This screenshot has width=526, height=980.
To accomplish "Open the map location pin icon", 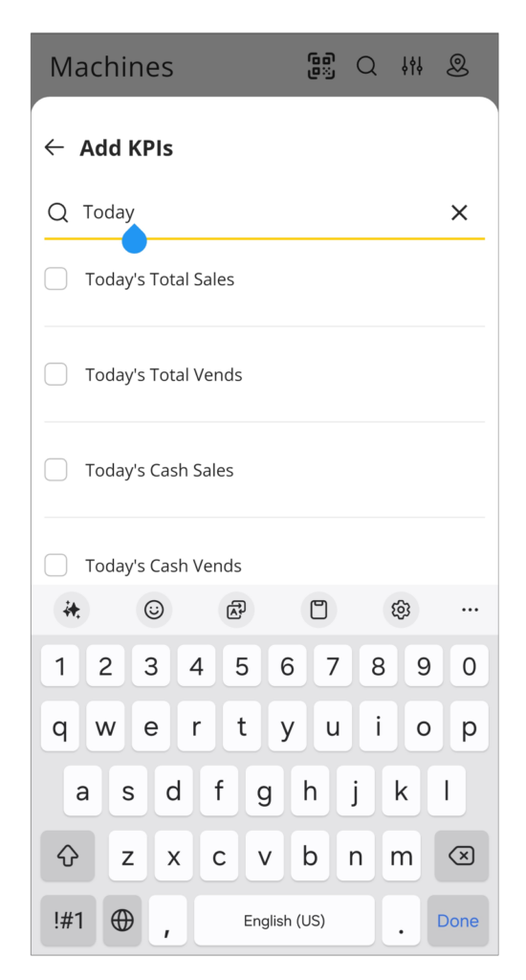I will pos(457,66).
